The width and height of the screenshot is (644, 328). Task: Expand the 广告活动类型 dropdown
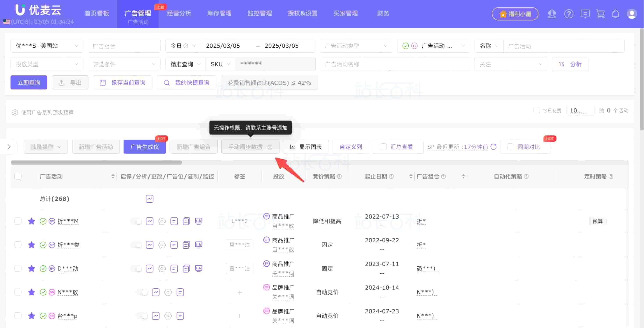coord(356,46)
